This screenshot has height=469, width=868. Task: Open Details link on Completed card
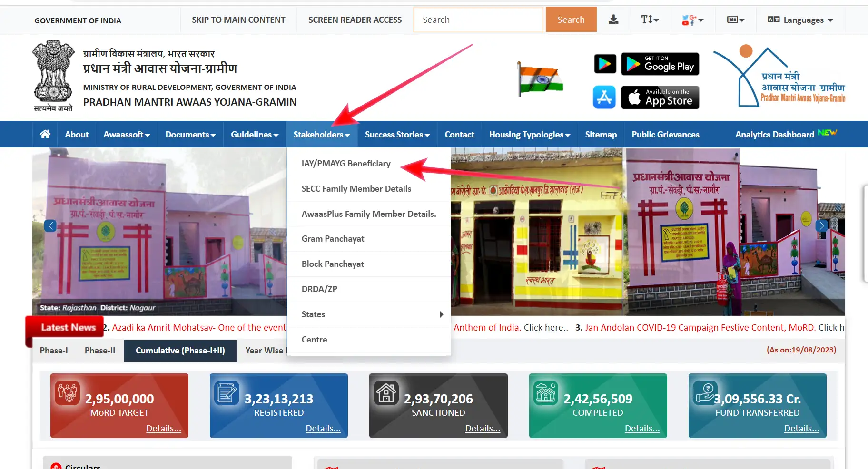pyautogui.click(x=642, y=429)
